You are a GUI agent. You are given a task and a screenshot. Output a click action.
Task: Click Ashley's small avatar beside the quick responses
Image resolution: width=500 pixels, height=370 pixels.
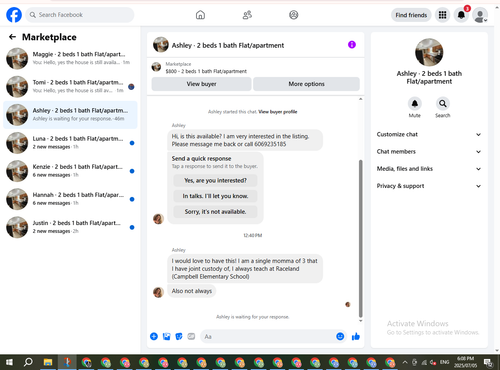coord(158,219)
